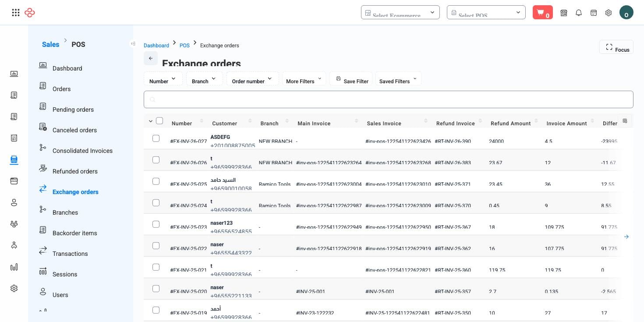Follow the Dashboard breadcrumb link
Screen dimensions: 644x322
[156, 46]
